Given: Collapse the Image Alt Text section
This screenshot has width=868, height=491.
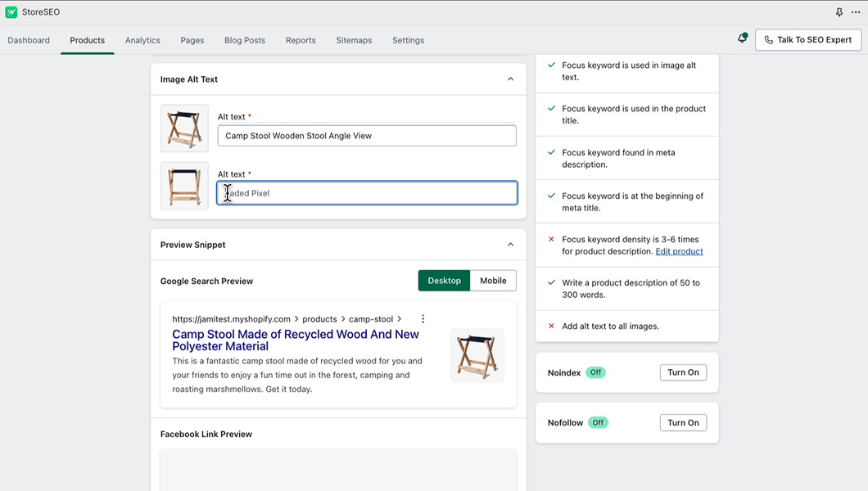Looking at the screenshot, I should tap(510, 79).
